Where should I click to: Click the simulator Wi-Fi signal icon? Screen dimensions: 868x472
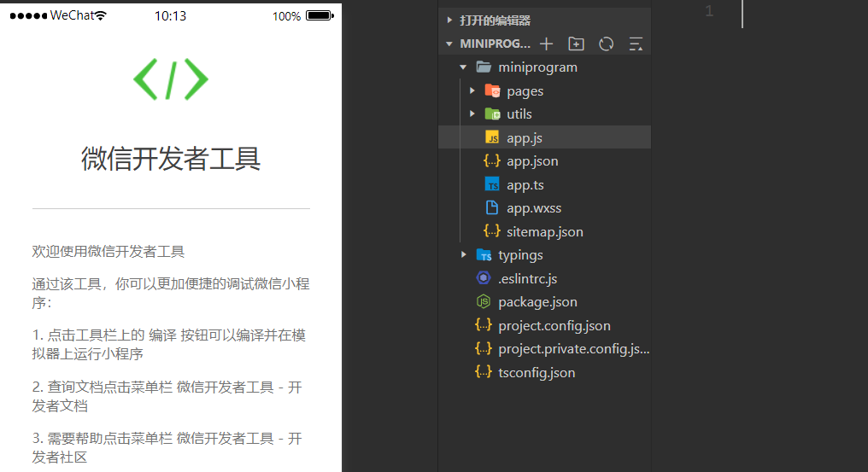(100, 15)
